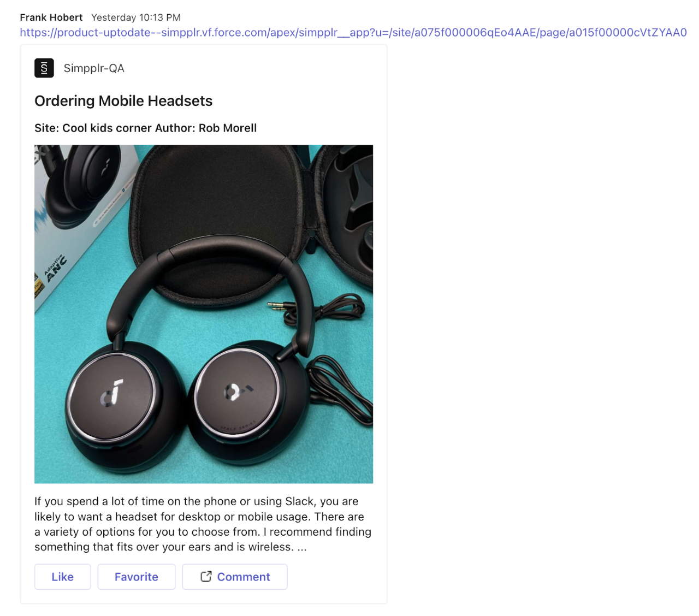Image resolution: width=699 pixels, height=616 pixels.
Task: Click the headset description paragraph
Action: point(203,524)
